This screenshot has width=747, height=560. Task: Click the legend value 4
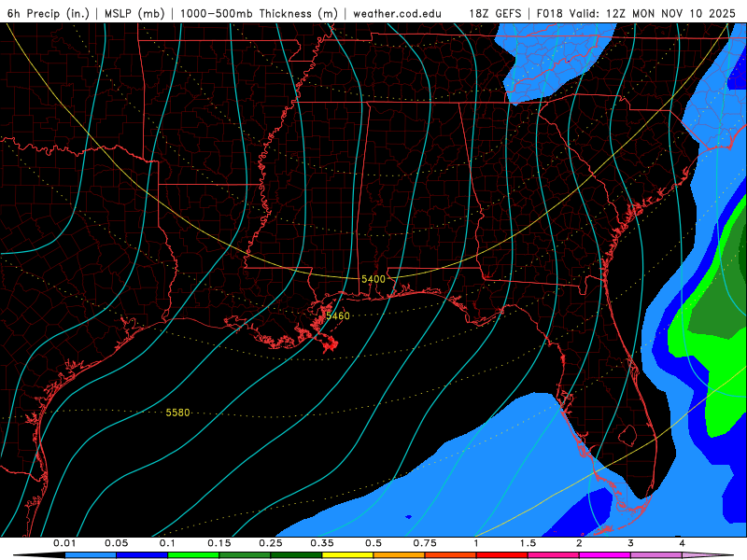pos(683,543)
